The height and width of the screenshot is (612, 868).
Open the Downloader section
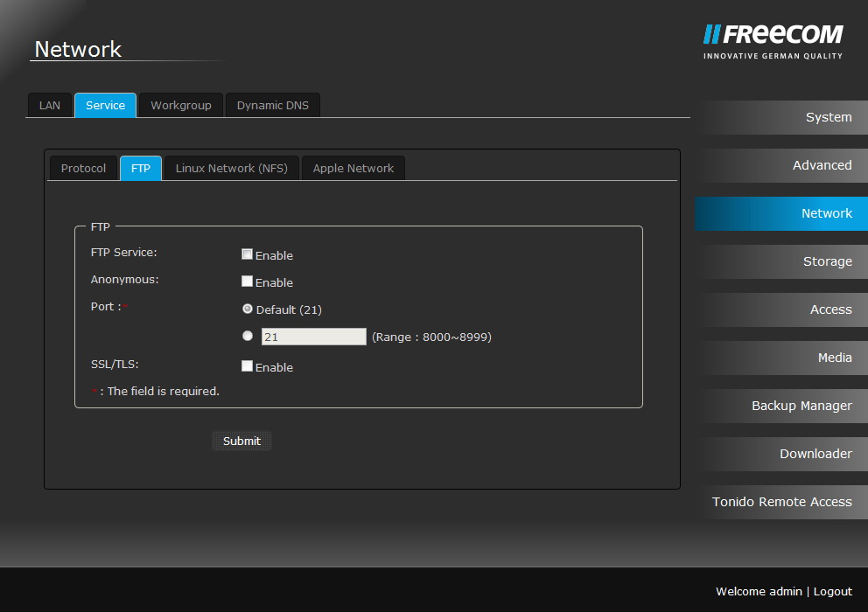[x=781, y=455]
